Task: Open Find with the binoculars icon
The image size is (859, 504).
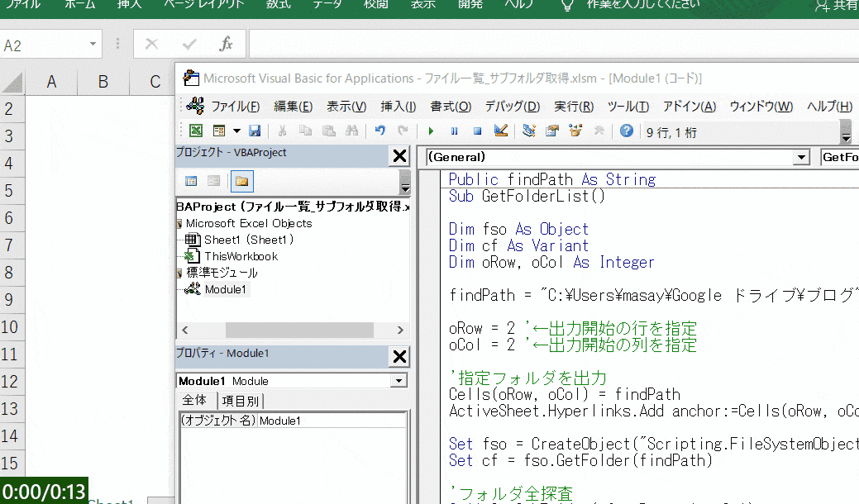Action: tap(351, 131)
